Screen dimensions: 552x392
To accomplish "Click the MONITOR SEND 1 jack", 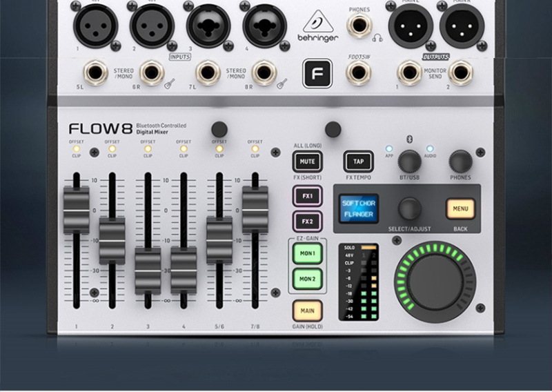I will coord(409,73).
